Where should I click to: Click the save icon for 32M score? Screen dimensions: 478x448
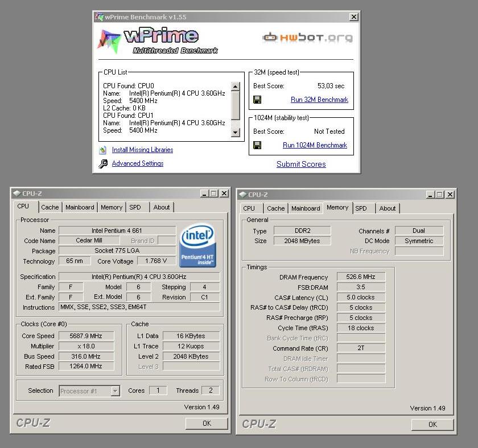257,100
